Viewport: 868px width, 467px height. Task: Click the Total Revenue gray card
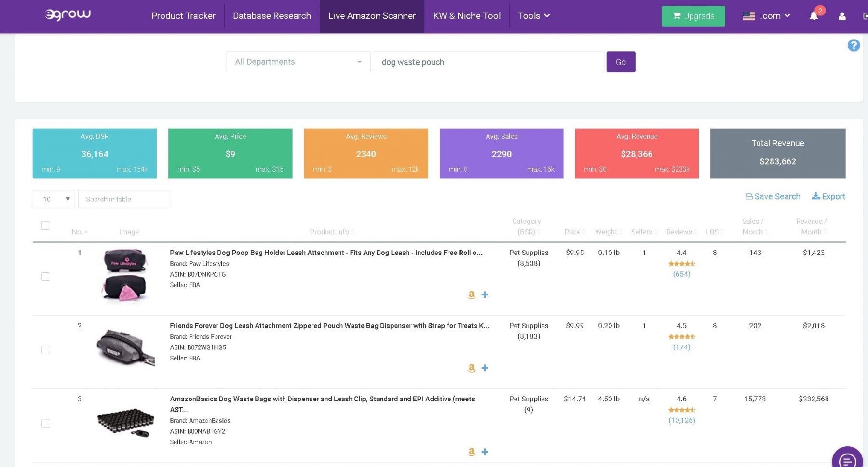click(x=778, y=153)
